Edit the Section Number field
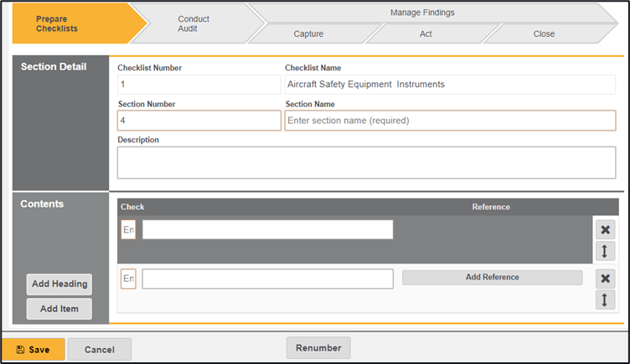This screenshot has width=630, height=364. click(199, 120)
